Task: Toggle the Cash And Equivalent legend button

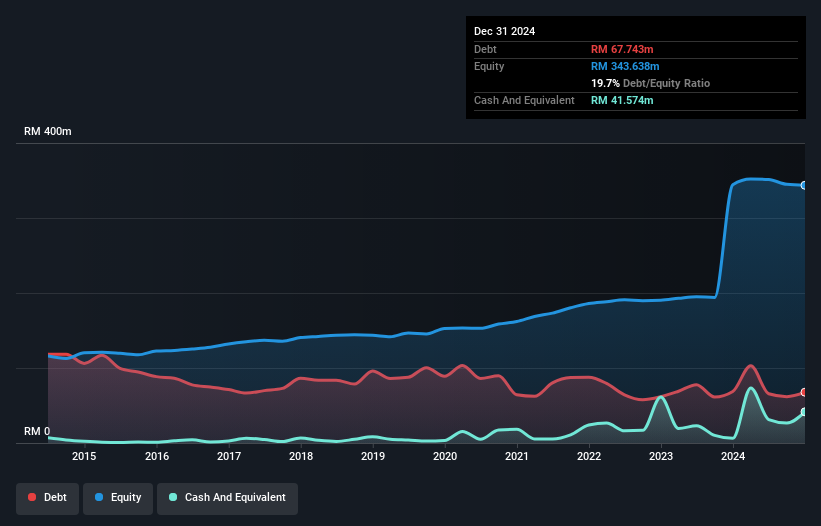Action: pos(227,498)
